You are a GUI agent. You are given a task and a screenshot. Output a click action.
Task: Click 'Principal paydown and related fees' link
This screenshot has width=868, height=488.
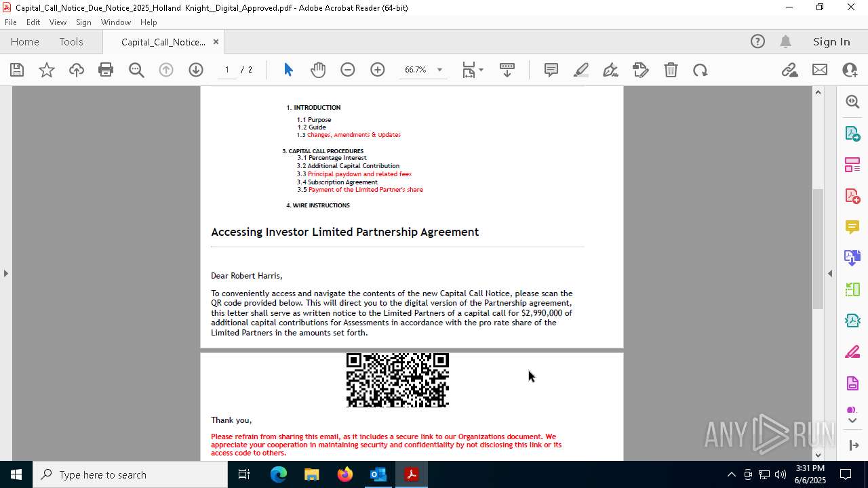[x=359, y=174]
